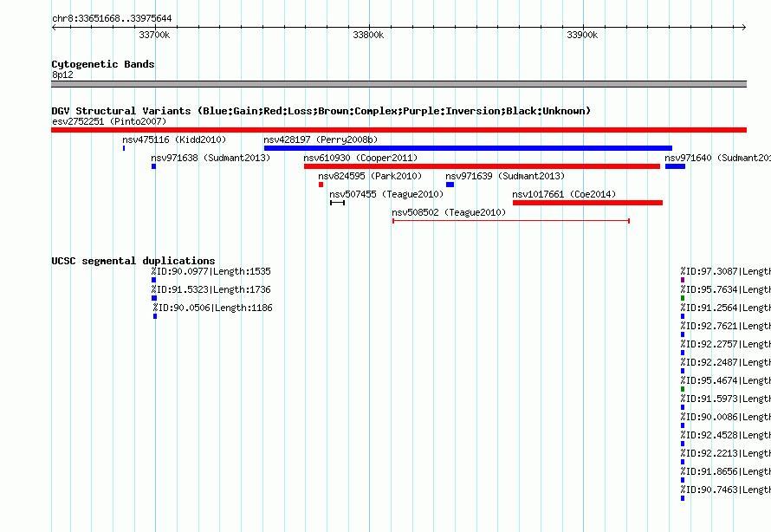Click the chr8:33651668..33975644 coordinate label
The image size is (771, 532).
click(112, 18)
